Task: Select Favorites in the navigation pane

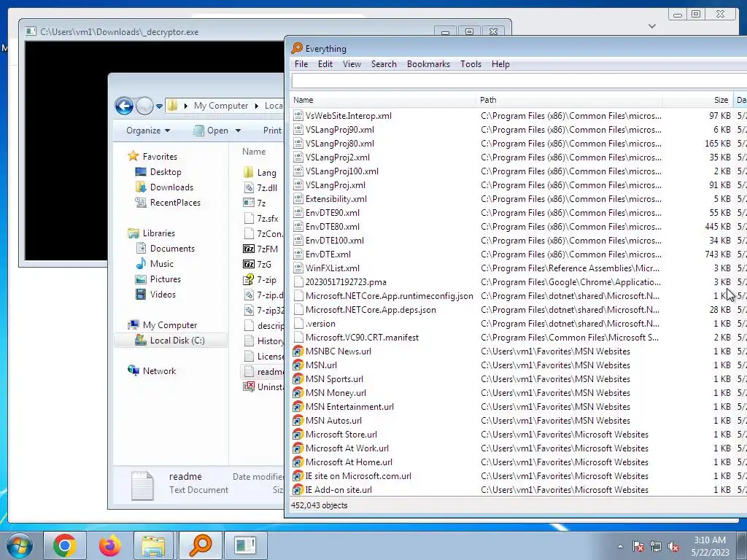Action: [x=160, y=157]
